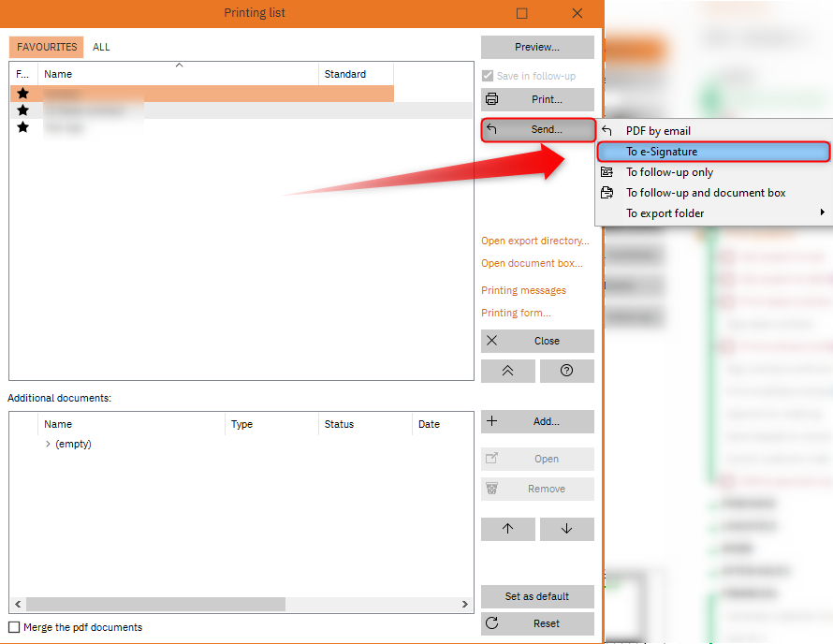Choose To follow-up and document box
Viewport: 833px width, 644px height.
coord(706,193)
